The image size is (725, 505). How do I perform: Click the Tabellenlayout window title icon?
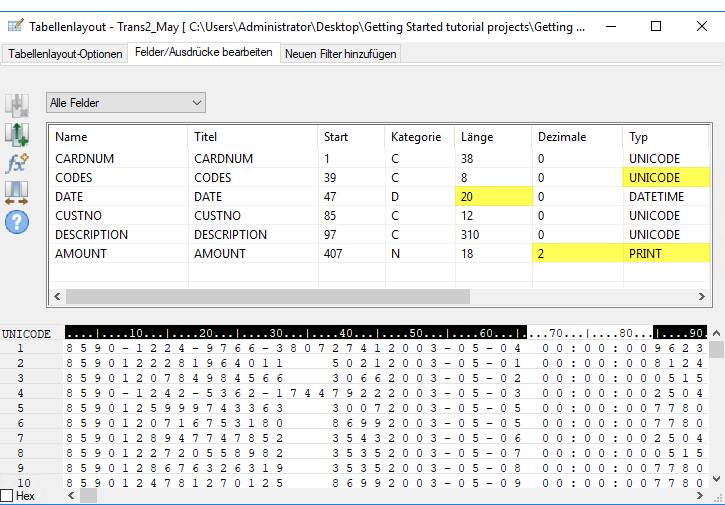(14, 27)
